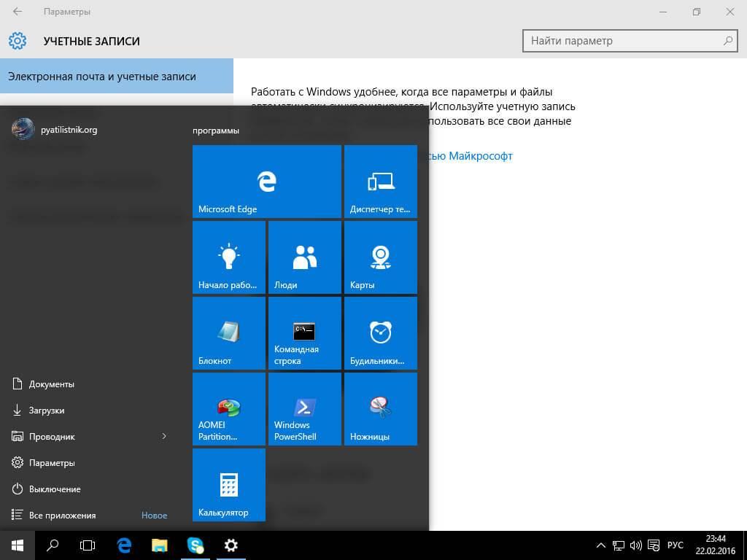Click the network tray icon
The image size is (747, 560).
pyautogui.click(x=619, y=545)
